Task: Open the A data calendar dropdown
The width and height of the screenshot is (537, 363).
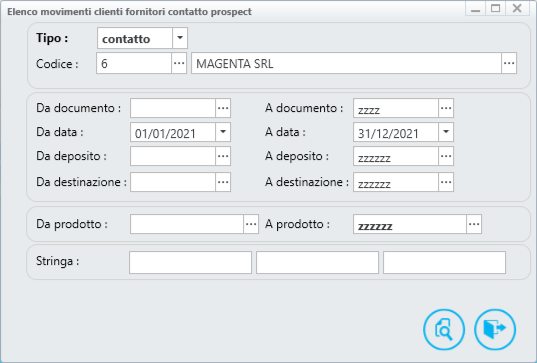Action: [x=446, y=132]
